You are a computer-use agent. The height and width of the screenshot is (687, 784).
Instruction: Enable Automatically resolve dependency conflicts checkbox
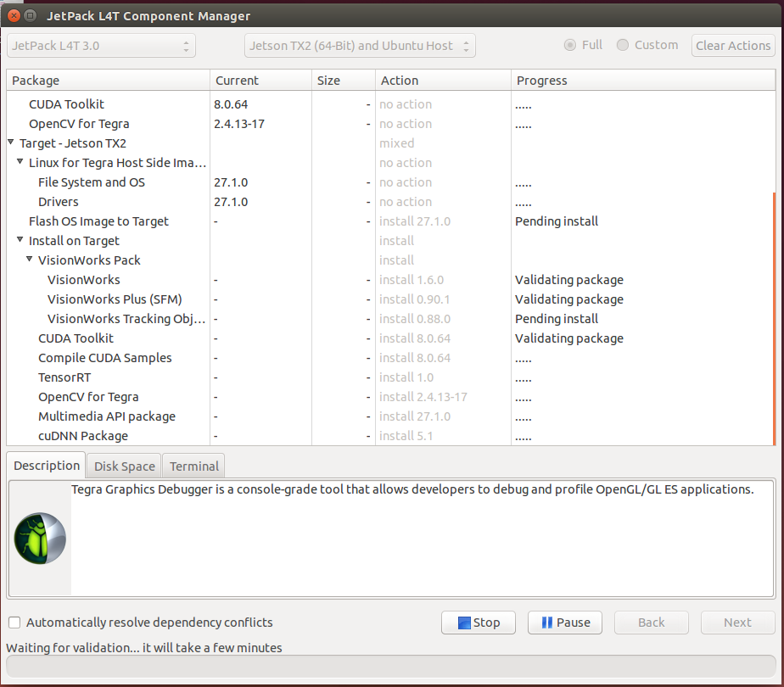14,622
